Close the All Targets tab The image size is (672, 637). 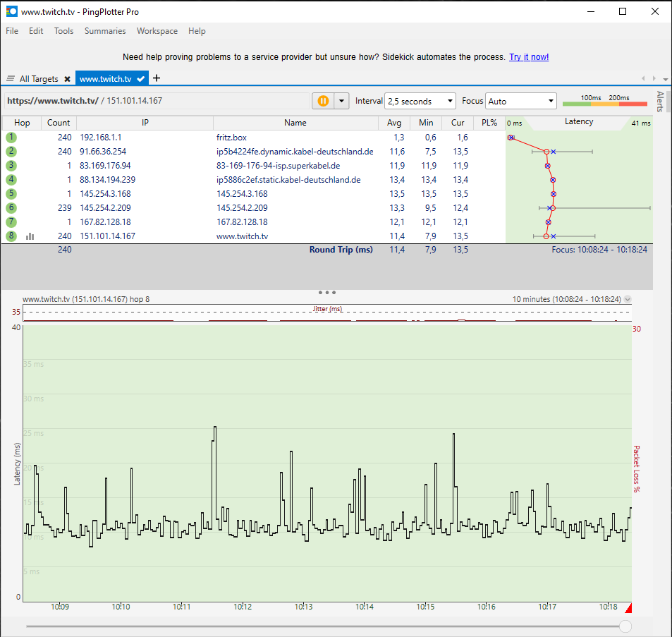pos(67,79)
